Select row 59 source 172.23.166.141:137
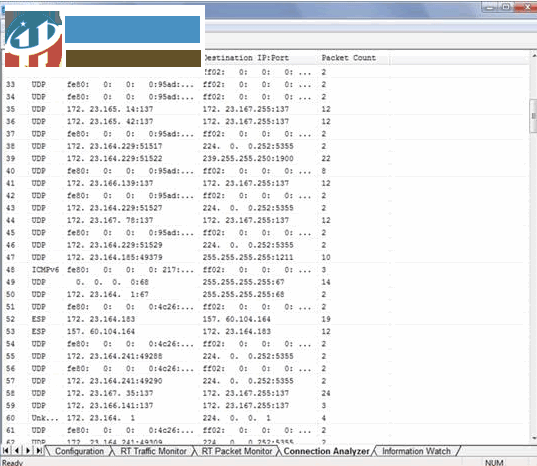The image size is (537, 466). coord(110,405)
